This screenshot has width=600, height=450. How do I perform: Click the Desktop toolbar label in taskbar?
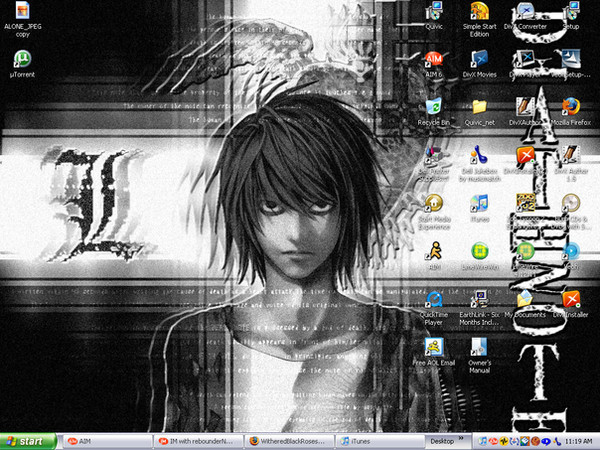tap(442, 442)
